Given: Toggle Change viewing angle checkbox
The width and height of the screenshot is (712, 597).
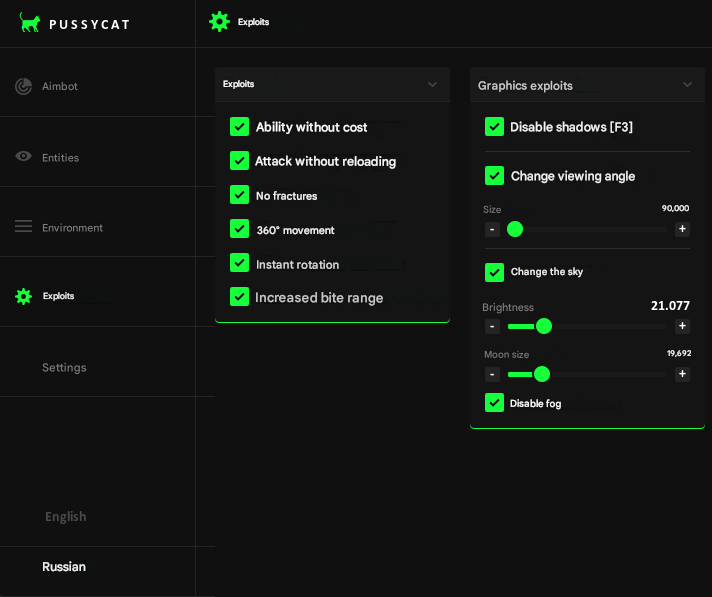Looking at the screenshot, I should (494, 176).
